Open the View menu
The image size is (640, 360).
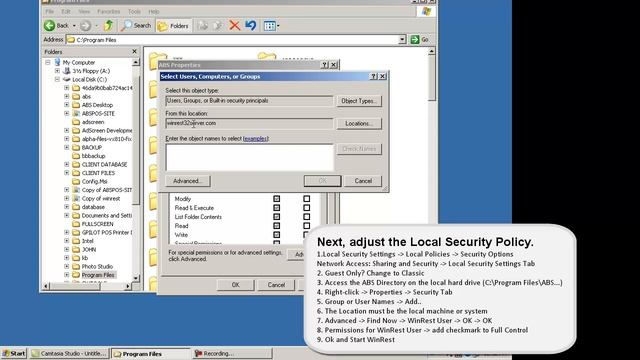tap(84, 11)
